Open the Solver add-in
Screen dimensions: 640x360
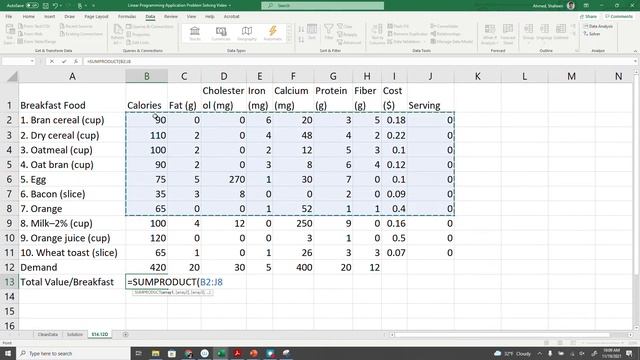click(592, 34)
